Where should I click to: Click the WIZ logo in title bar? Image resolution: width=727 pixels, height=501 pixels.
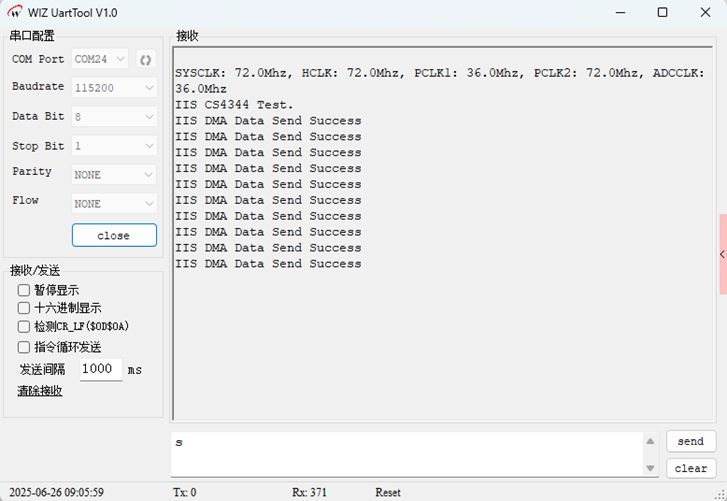[x=16, y=12]
